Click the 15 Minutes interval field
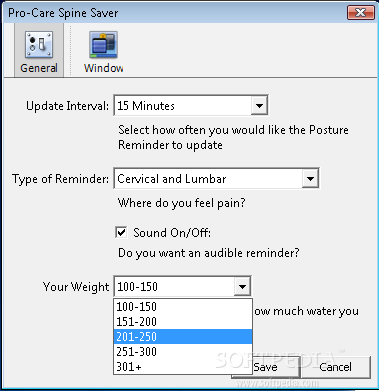 pos(183,106)
